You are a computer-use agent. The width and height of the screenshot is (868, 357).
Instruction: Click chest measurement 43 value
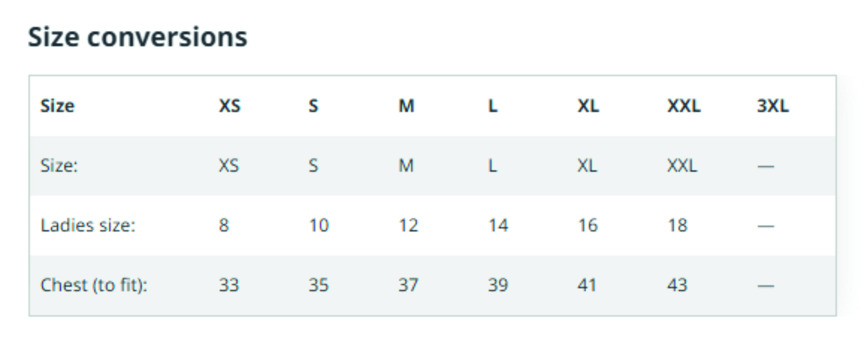[677, 285]
